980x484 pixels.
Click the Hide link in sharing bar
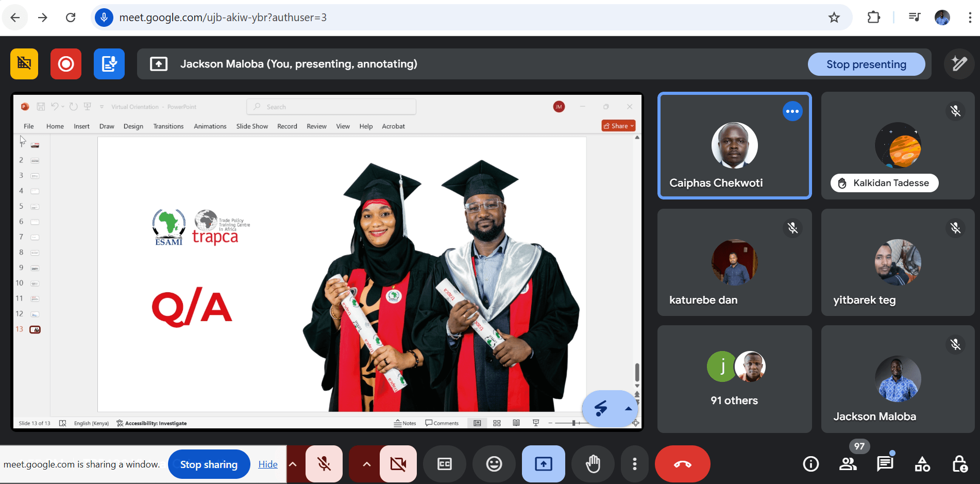[267, 464]
